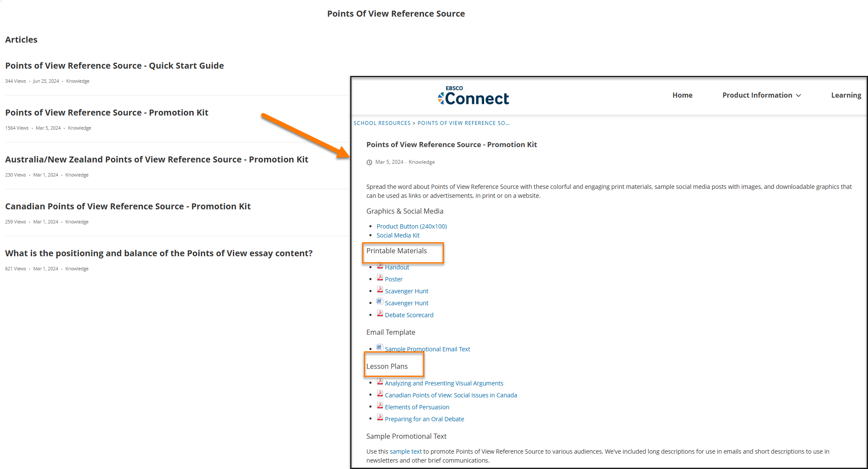Click the Analyzing and Presenting Visual Arguments link

[x=444, y=382]
